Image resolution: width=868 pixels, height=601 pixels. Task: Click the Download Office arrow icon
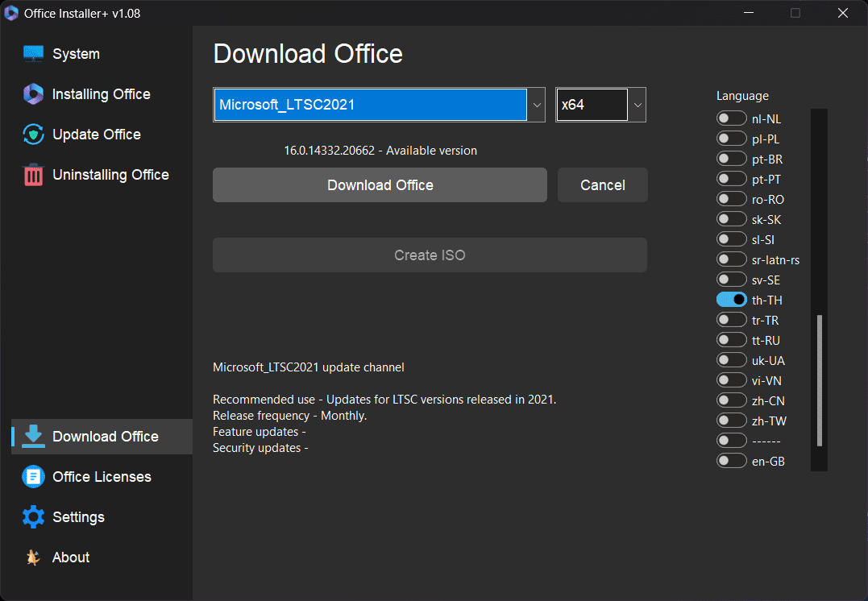click(33, 436)
